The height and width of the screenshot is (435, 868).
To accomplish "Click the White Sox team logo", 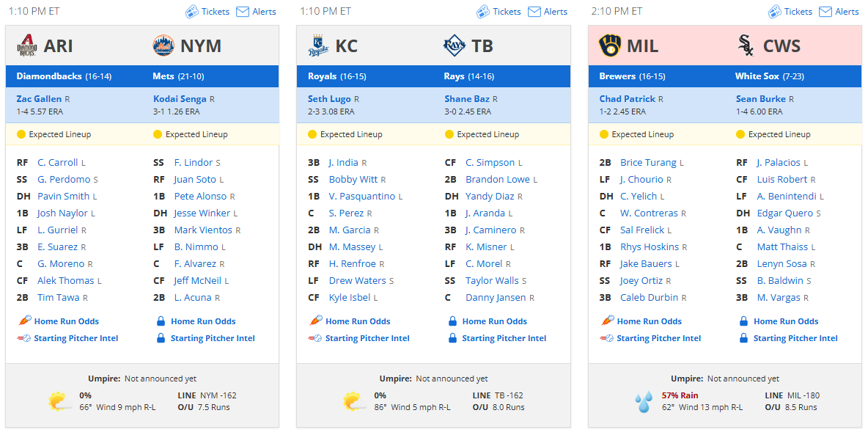I will coord(746,45).
